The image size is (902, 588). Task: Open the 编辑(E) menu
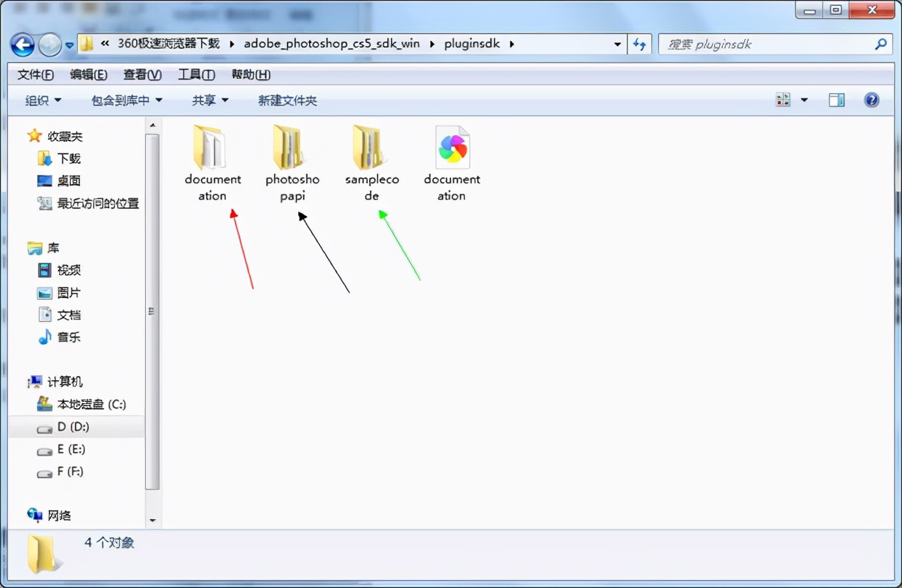[89, 75]
